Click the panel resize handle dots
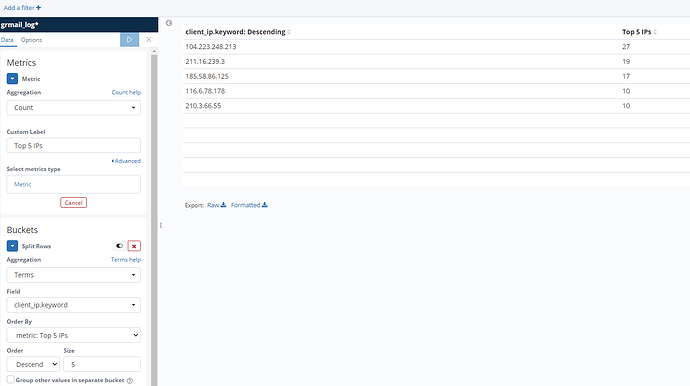The image size is (690, 386). pos(161,225)
